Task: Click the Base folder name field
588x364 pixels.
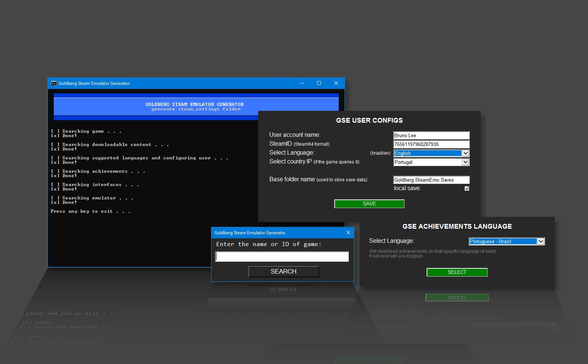Action: click(431, 180)
